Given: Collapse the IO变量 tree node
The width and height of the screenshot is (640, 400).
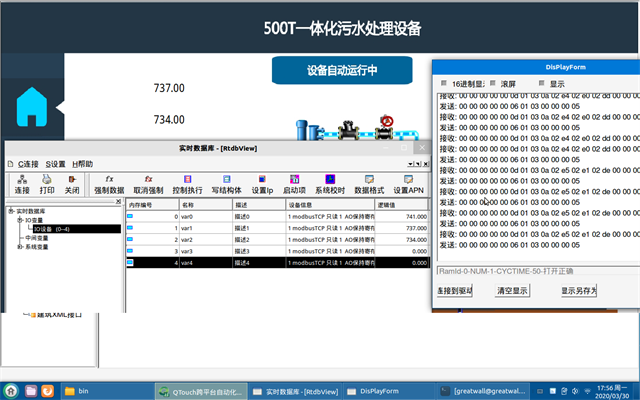Looking at the screenshot, I should pos(20,220).
